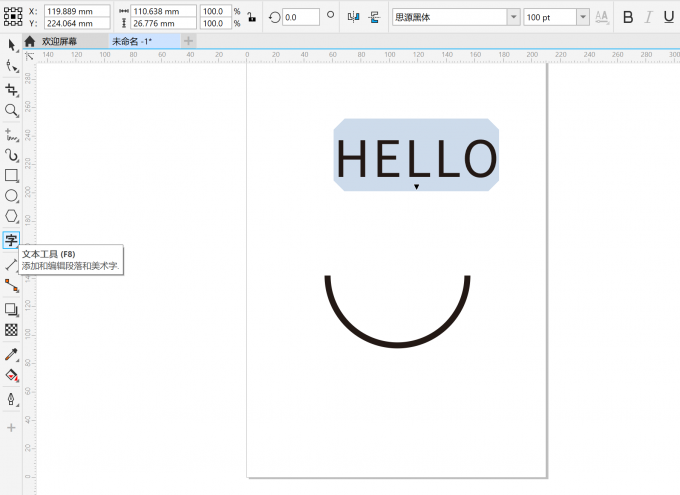
Task: Click the 100 pt font size field
Action: point(550,17)
